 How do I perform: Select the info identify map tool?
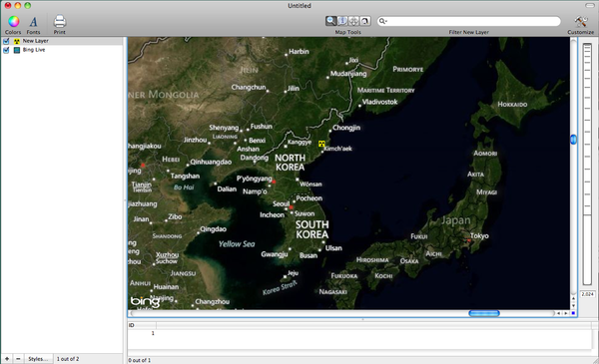(x=342, y=21)
